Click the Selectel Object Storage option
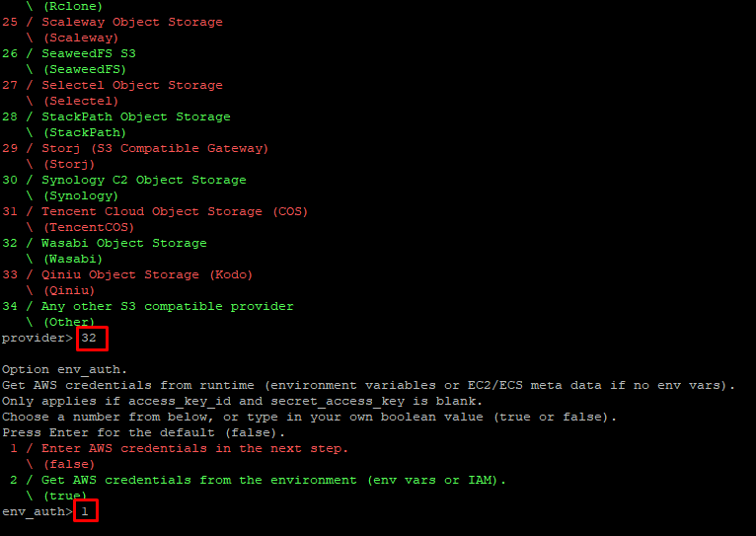 pyautogui.click(x=131, y=85)
